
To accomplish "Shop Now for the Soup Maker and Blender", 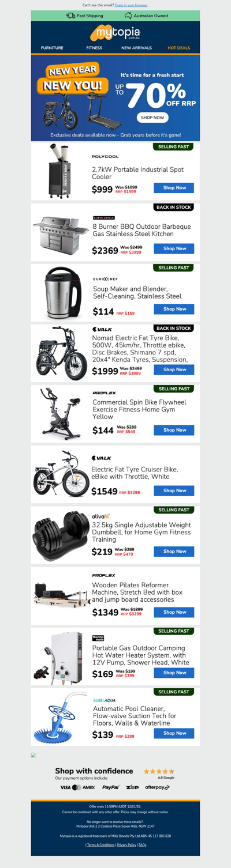I will pyautogui.click(x=174, y=309).
